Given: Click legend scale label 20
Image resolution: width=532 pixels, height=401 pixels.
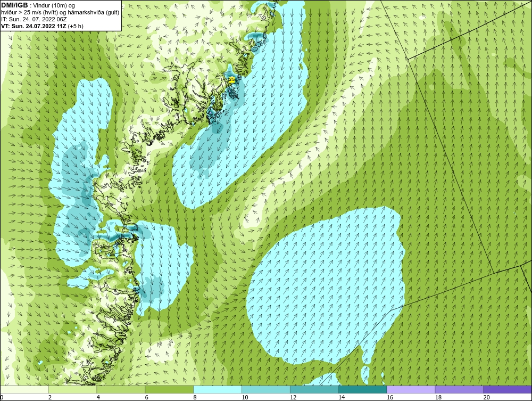Looking at the screenshot, I should point(487,397).
